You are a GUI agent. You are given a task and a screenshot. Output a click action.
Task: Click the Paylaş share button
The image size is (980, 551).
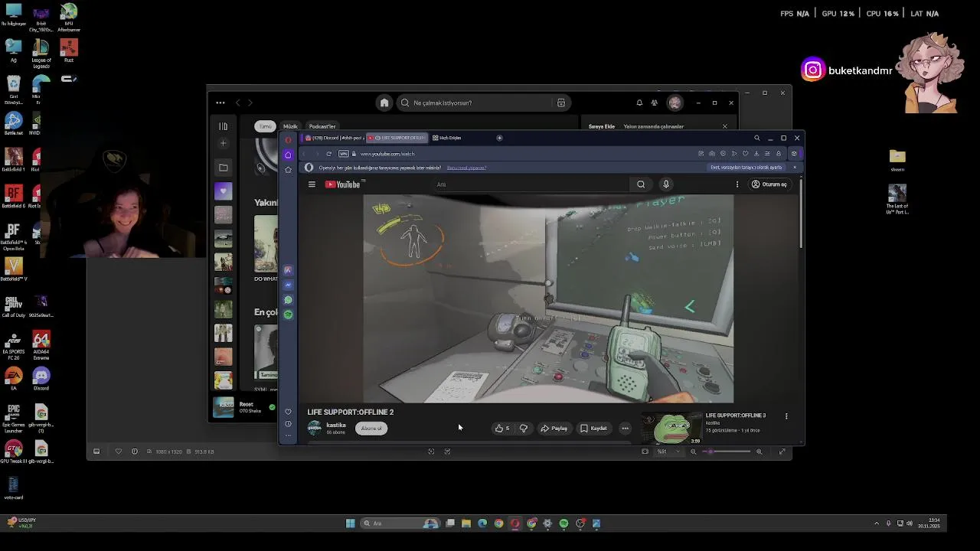point(554,429)
